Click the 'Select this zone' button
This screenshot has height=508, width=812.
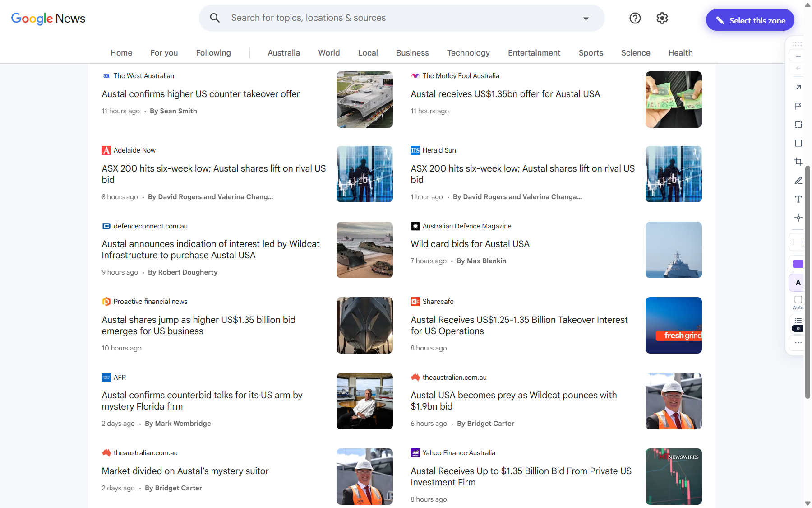750,20
